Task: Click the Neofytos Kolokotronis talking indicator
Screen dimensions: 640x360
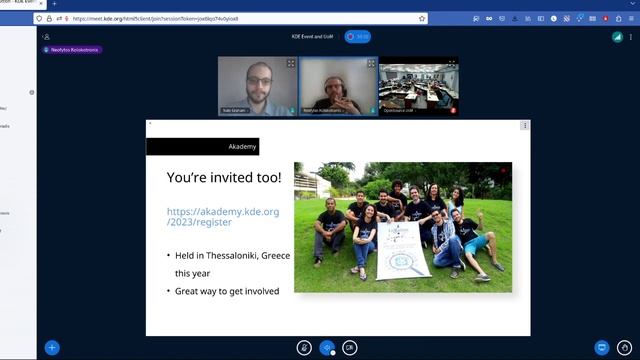Action: (72, 50)
